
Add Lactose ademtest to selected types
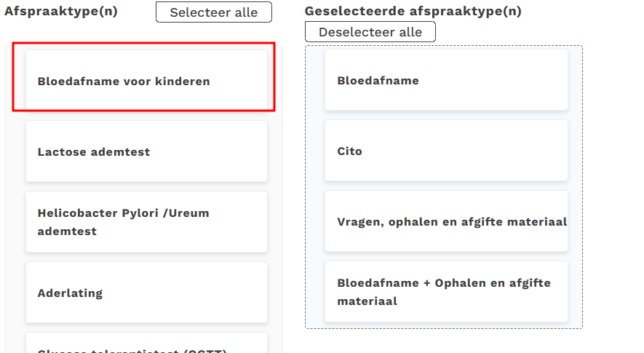(146, 151)
